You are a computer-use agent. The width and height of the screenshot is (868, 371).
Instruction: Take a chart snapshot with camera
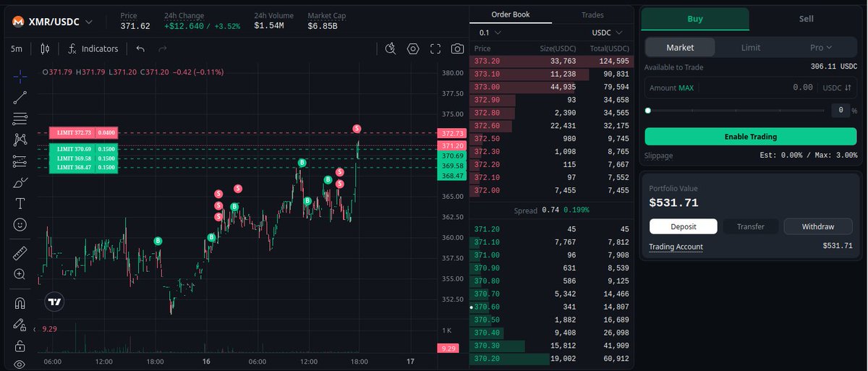(x=457, y=48)
